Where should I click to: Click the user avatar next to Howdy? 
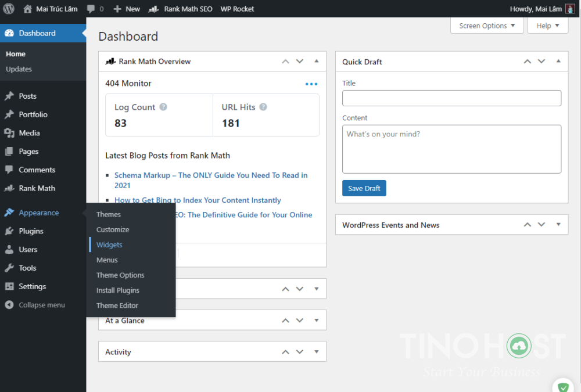(570, 9)
